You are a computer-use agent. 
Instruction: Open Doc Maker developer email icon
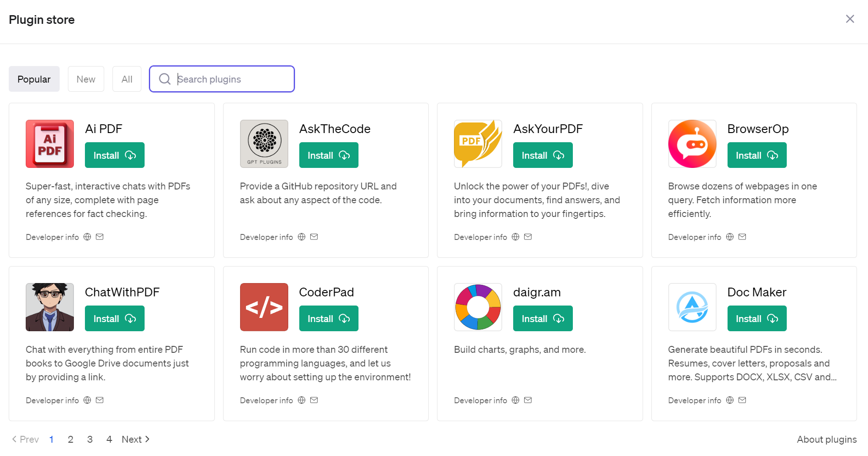pos(742,400)
